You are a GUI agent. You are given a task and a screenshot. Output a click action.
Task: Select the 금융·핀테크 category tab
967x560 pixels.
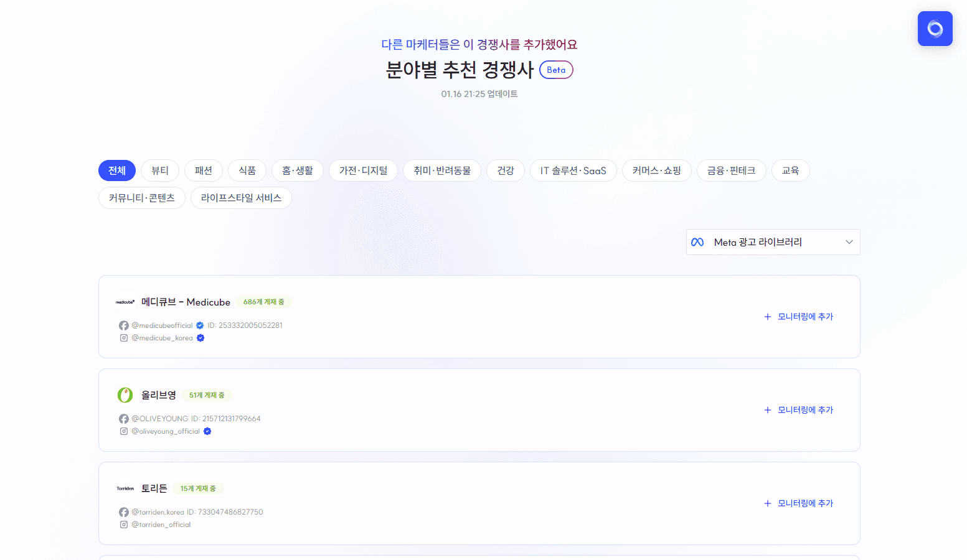(732, 170)
